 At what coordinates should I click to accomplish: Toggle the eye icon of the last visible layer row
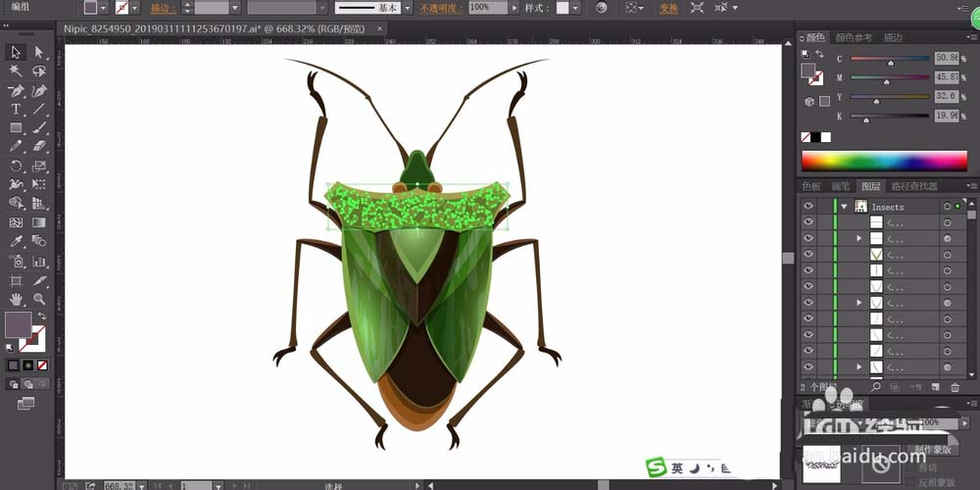[x=808, y=367]
